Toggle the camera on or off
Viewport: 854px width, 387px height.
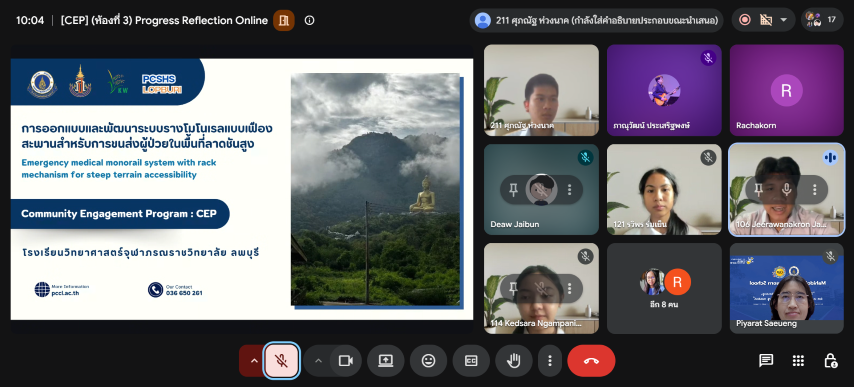[x=345, y=361]
